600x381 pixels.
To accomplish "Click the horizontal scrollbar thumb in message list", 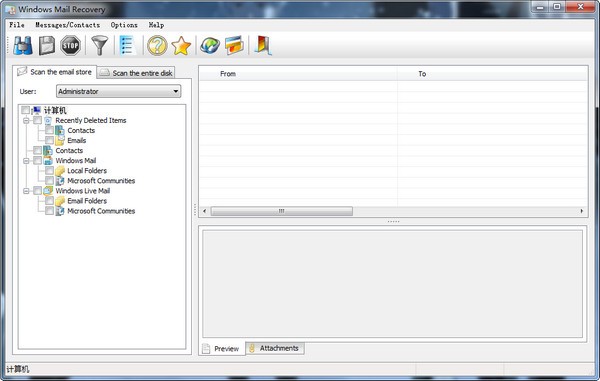I will 282,211.
